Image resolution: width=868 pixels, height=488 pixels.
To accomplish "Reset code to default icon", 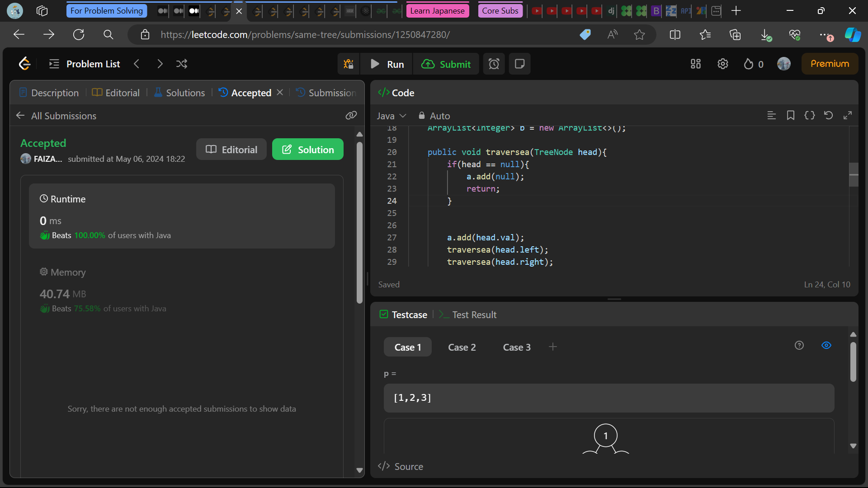I will click(x=829, y=116).
